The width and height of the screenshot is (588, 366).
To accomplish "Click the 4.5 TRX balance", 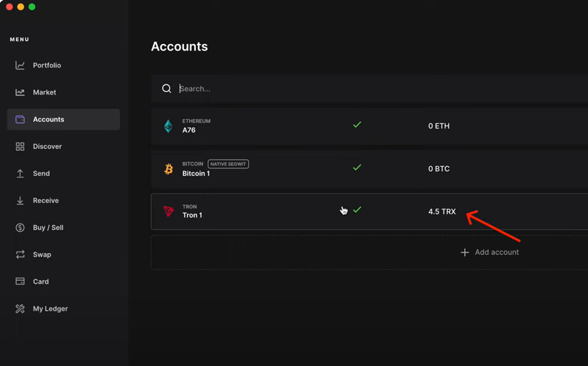I will coord(441,212).
